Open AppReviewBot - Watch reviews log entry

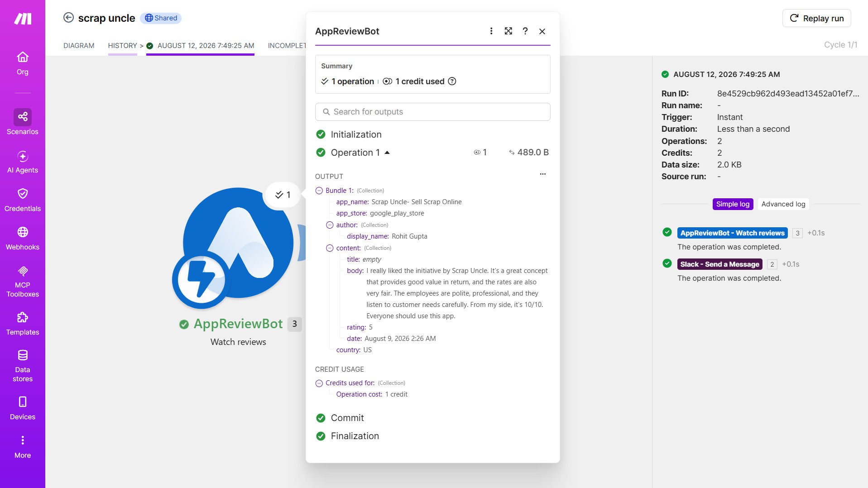point(732,233)
